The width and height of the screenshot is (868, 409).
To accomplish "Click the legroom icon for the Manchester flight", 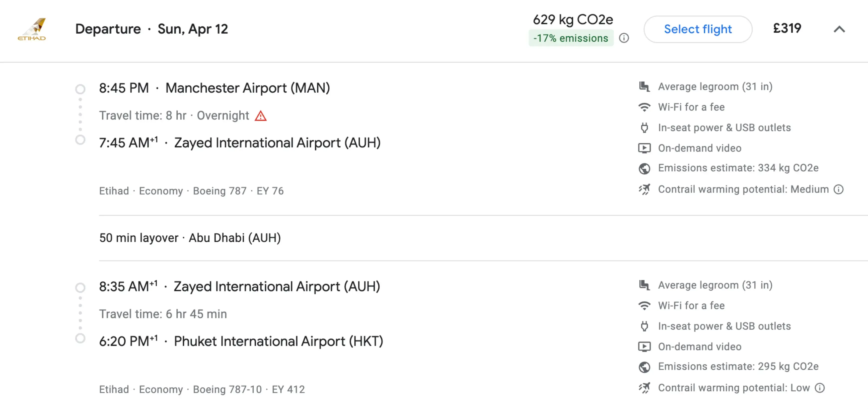I will 645,87.
